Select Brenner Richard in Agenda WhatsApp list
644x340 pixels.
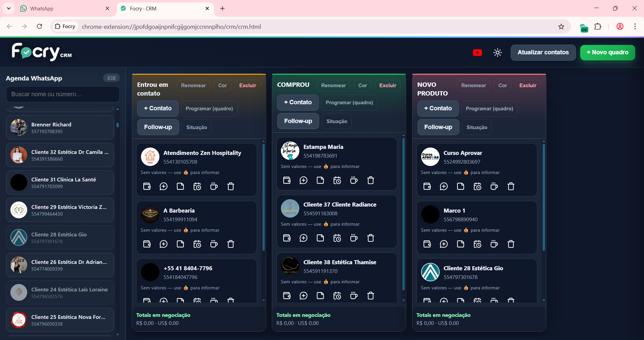point(60,128)
